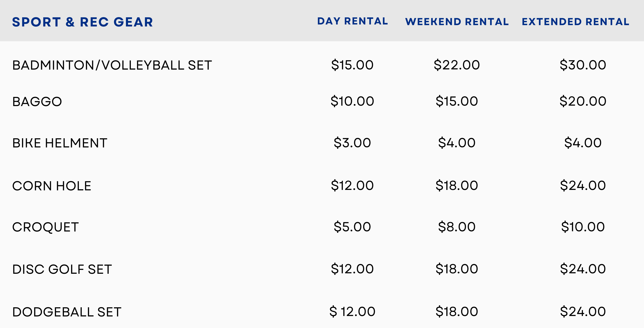Click Croquet day rental price $5.00
The height and width of the screenshot is (328, 644).
click(352, 227)
